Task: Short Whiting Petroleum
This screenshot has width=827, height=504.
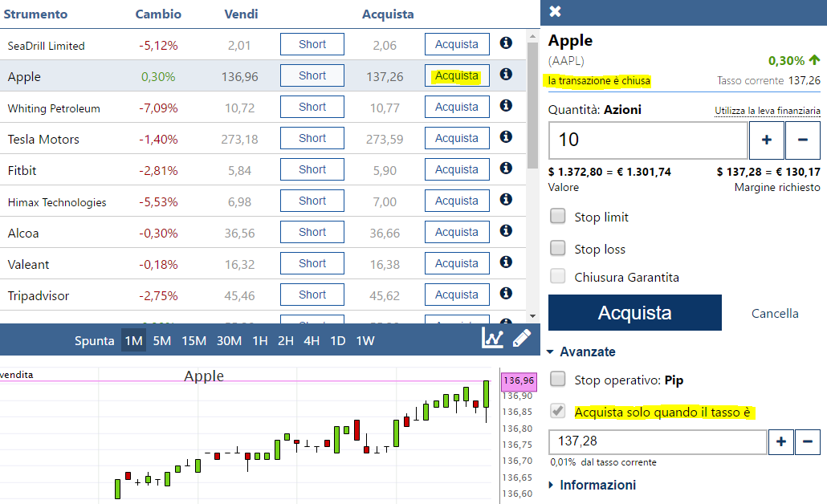Action: (x=312, y=107)
